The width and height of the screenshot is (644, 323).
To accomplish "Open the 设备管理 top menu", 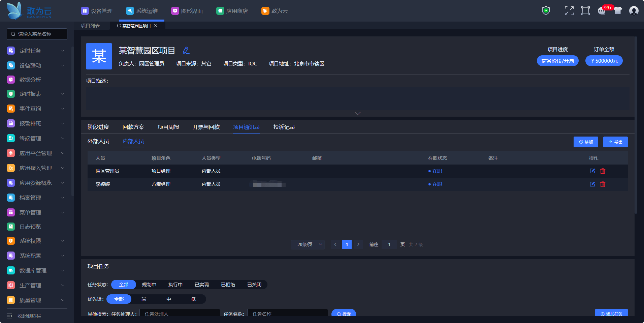I will point(97,11).
